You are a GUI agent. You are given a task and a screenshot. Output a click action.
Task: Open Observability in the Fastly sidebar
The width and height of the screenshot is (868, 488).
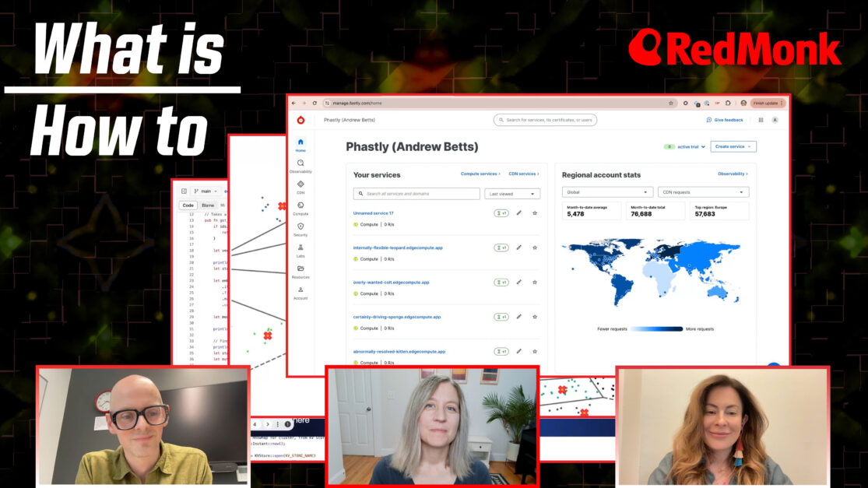[x=300, y=166]
